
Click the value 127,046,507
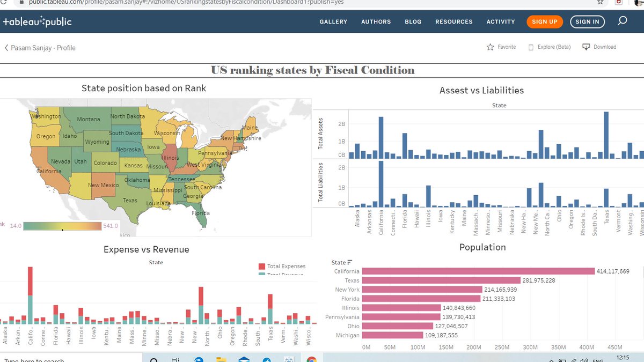pos(451,326)
